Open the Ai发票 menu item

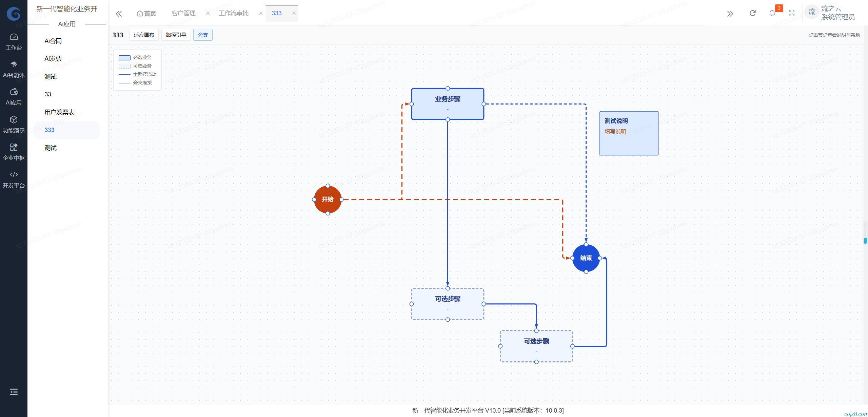67,59
